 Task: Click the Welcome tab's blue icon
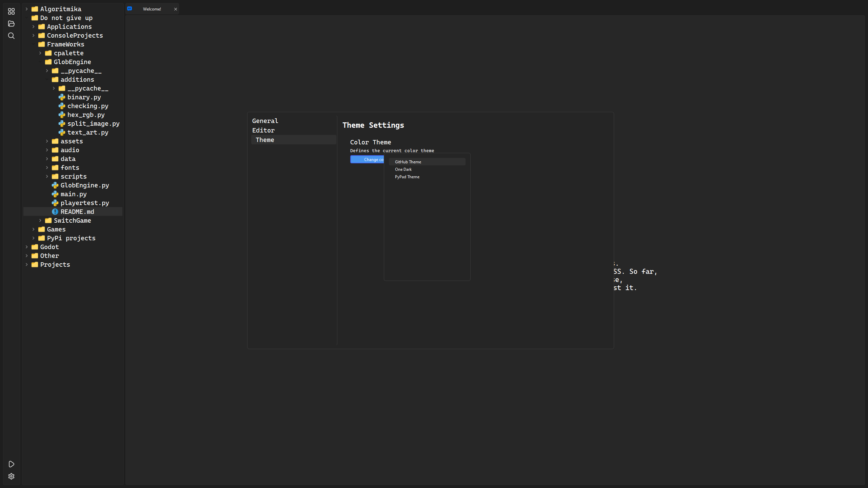tap(130, 9)
